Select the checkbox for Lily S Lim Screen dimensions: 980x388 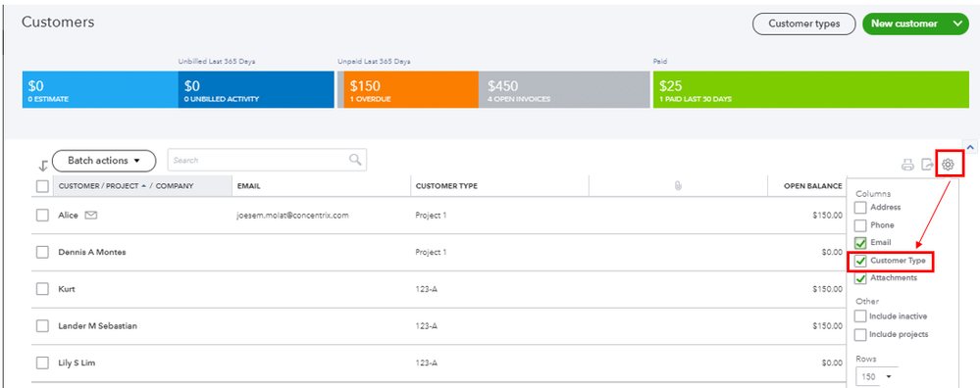coord(42,364)
